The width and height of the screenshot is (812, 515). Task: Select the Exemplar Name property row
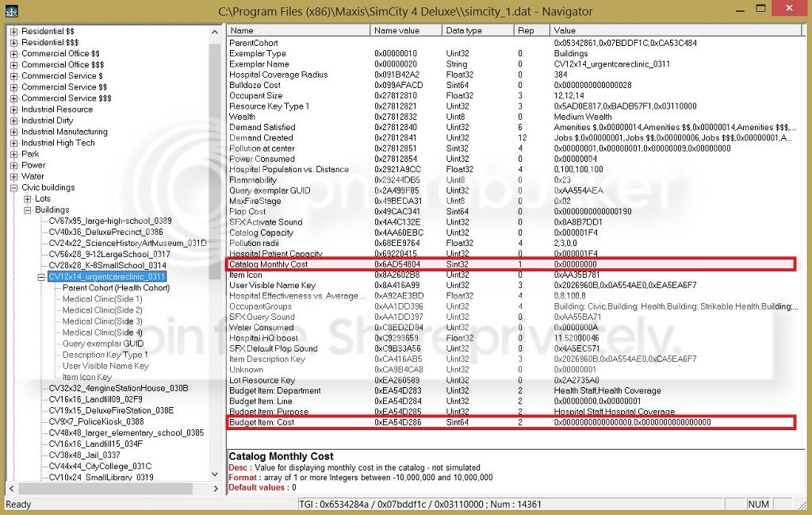pyautogui.click(x=513, y=64)
